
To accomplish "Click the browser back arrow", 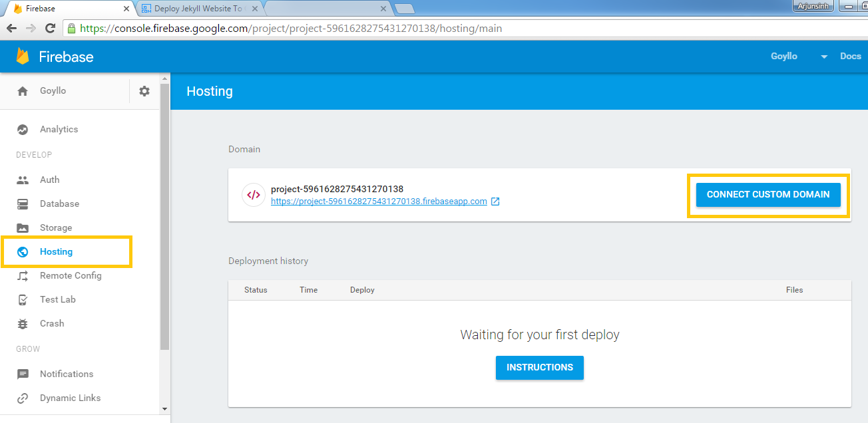I will click(11, 29).
